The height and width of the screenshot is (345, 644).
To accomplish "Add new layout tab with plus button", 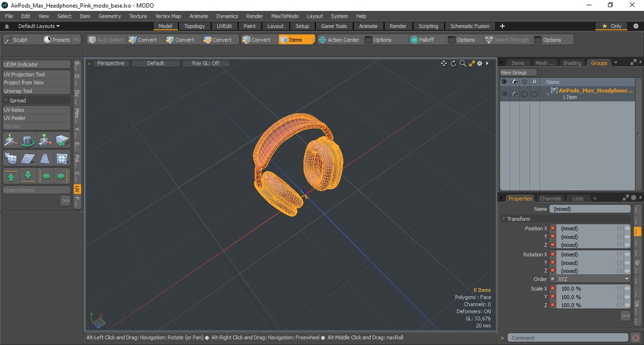I will tap(502, 26).
